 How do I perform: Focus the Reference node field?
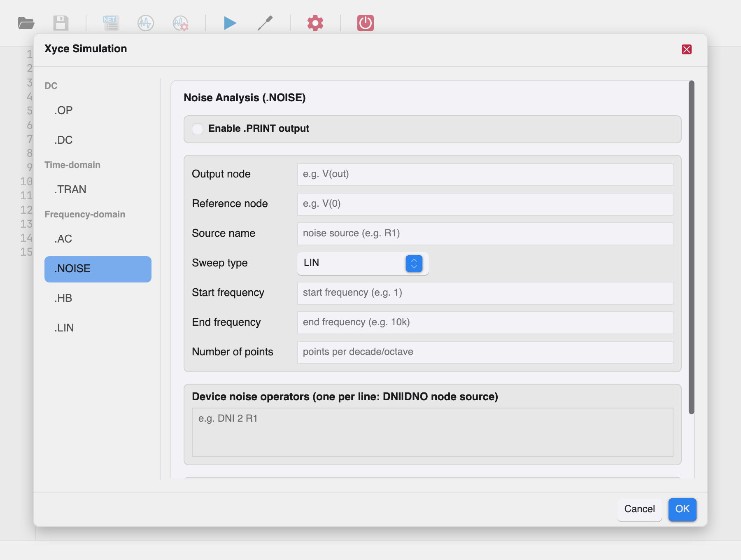pos(485,204)
